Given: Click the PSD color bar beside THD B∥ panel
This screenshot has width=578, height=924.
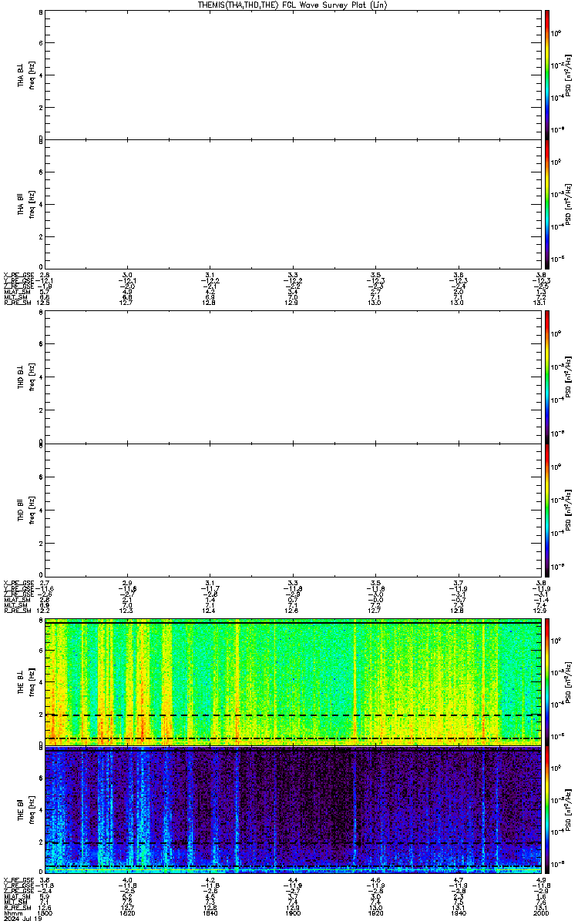Looking at the screenshot, I should tap(547, 509).
